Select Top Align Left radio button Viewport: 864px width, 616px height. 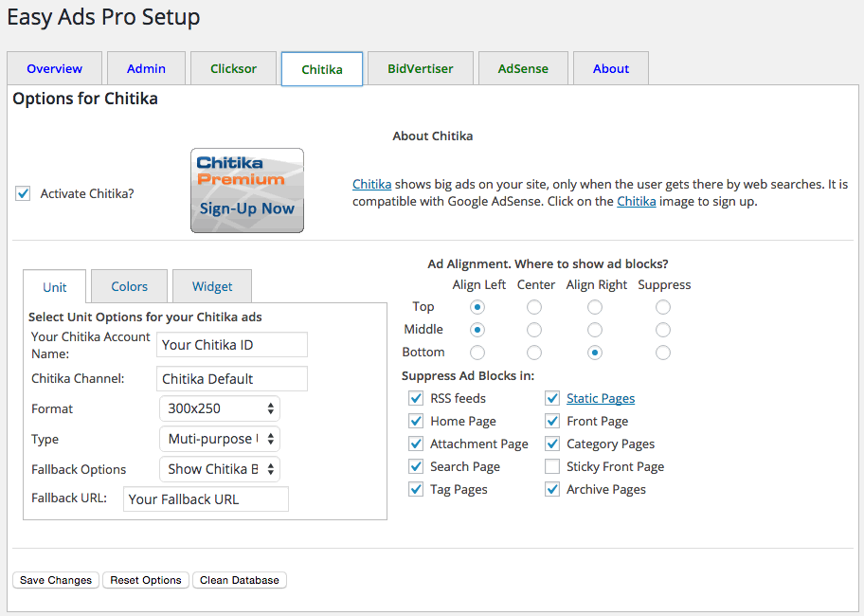coord(477,307)
